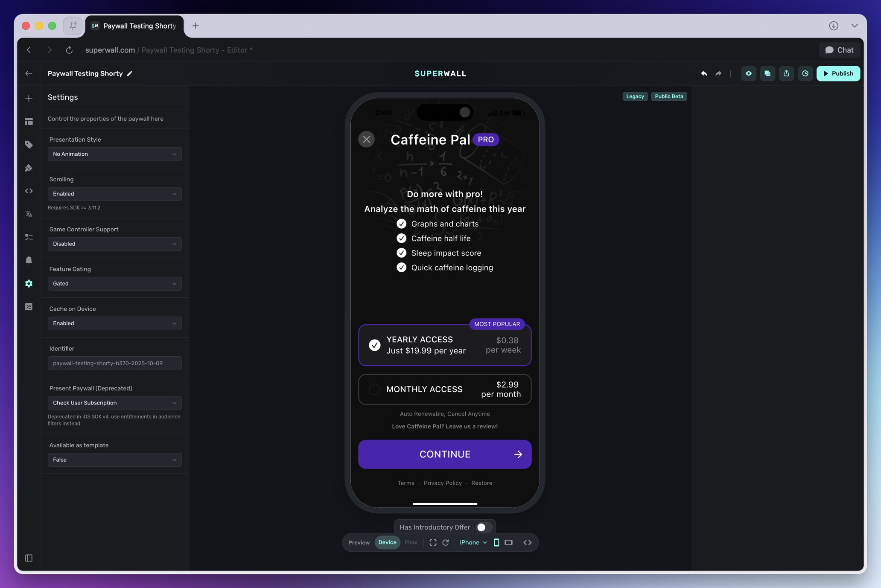Open the variables list icon in sidebar
The height and width of the screenshot is (588, 881).
[29, 237]
